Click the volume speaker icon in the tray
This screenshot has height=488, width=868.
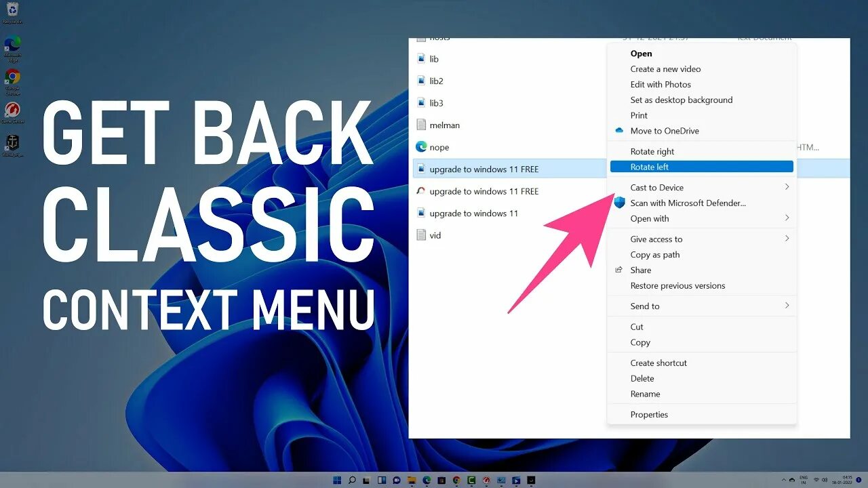pyautogui.click(x=825, y=480)
